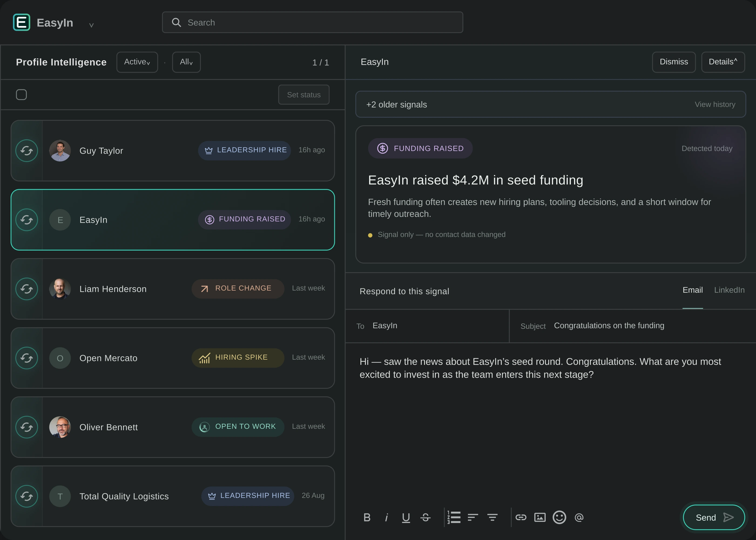This screenshot has height=540, width=756.
Task: Click the sync icon on Open Mercato row
Action: click(x=27, y=358)
